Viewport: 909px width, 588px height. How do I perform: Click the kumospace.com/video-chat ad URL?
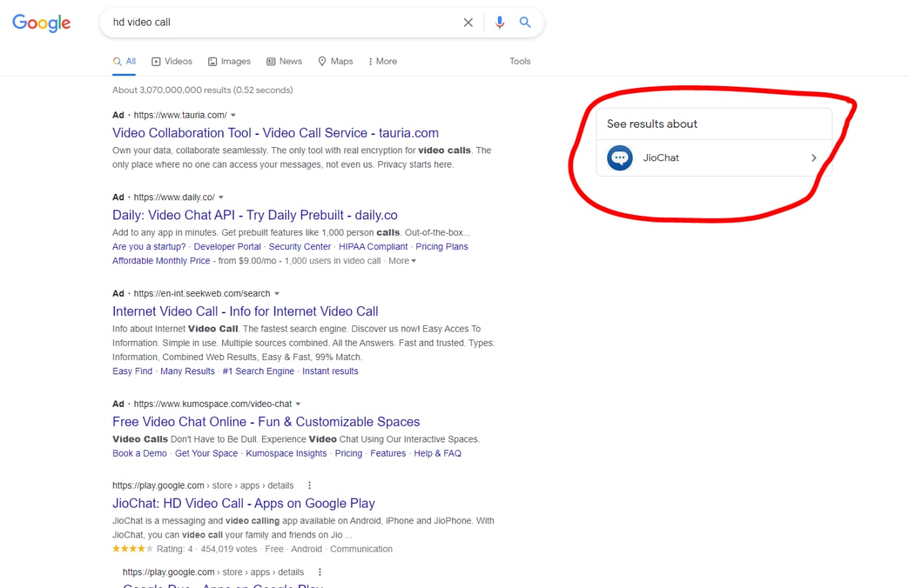coord(213,404)
